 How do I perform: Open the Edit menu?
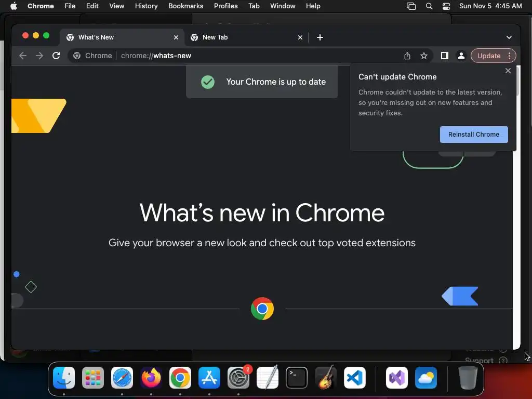click(x=92, y=6)
